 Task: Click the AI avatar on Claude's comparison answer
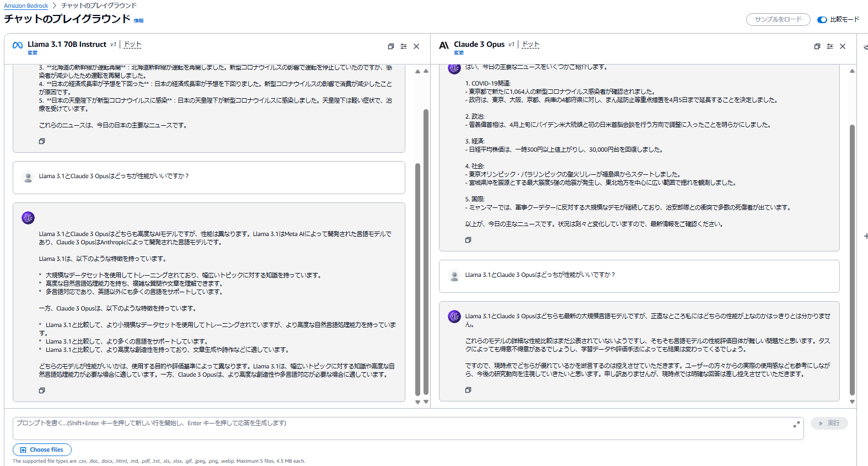(454, 317)
